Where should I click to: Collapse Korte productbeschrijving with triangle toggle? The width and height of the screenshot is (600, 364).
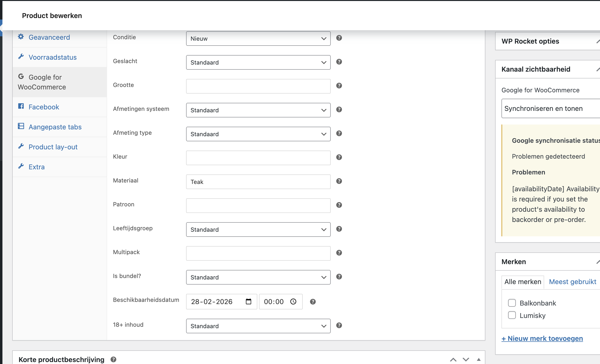click(x=479, y=360)
